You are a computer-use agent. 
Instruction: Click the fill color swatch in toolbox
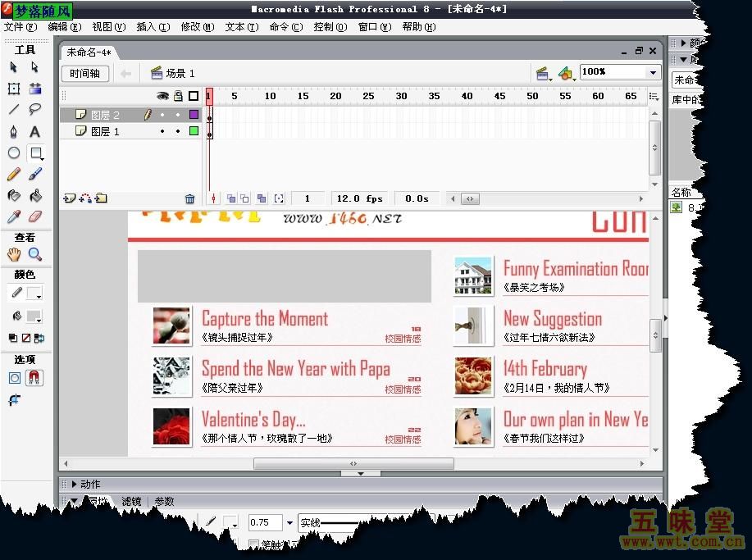pyautogui.click(x=34, y=316)
